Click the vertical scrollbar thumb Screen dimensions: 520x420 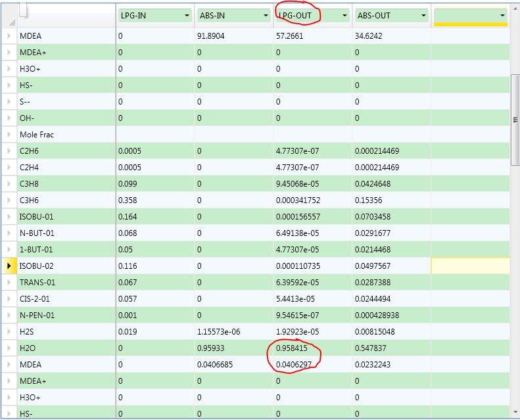coord(515,120)
